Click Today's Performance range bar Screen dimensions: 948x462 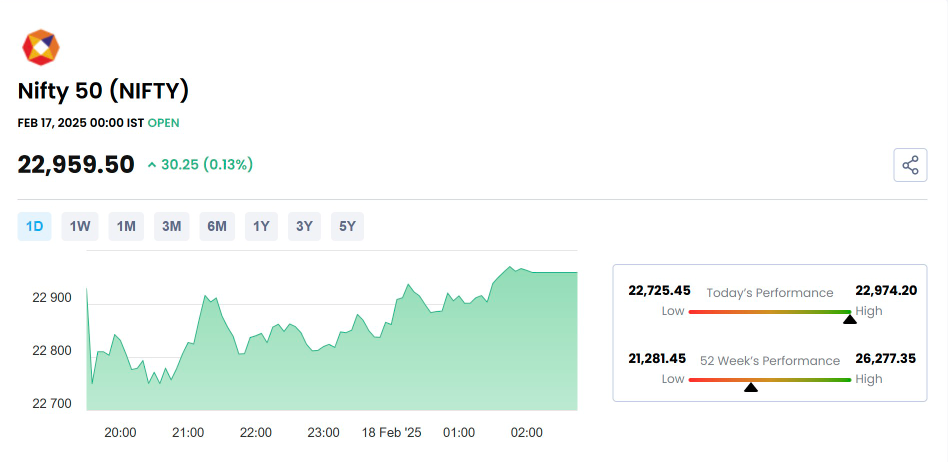coord(769,312)
